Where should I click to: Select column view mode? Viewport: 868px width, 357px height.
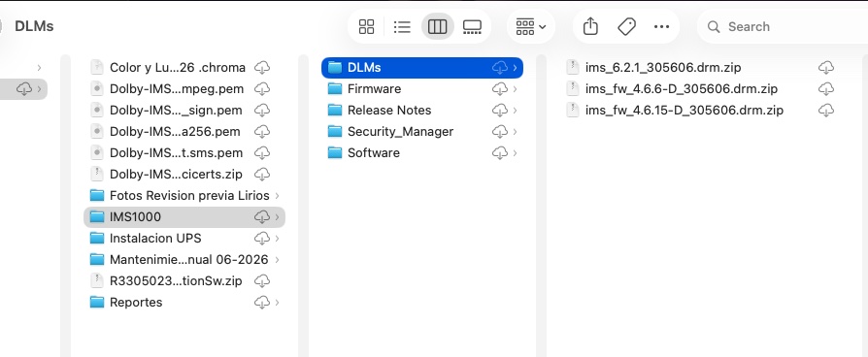click(x=437, y=26)
